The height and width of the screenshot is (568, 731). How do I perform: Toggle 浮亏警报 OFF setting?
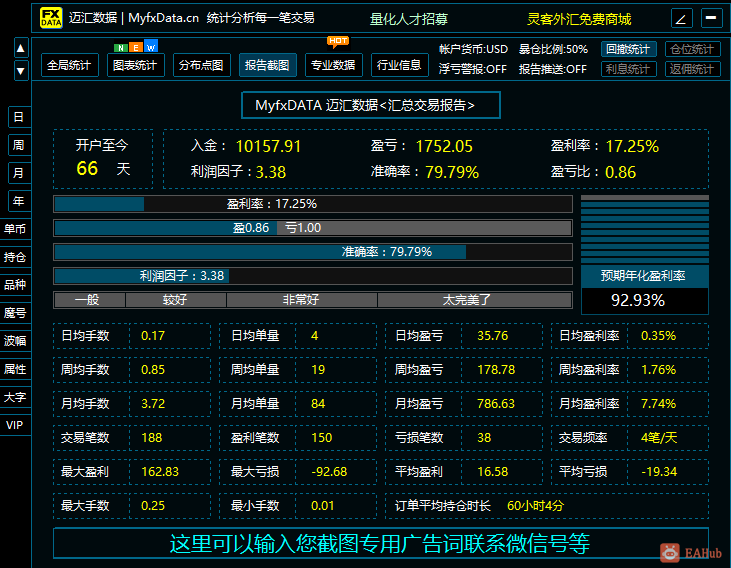[x=472, y=69]
